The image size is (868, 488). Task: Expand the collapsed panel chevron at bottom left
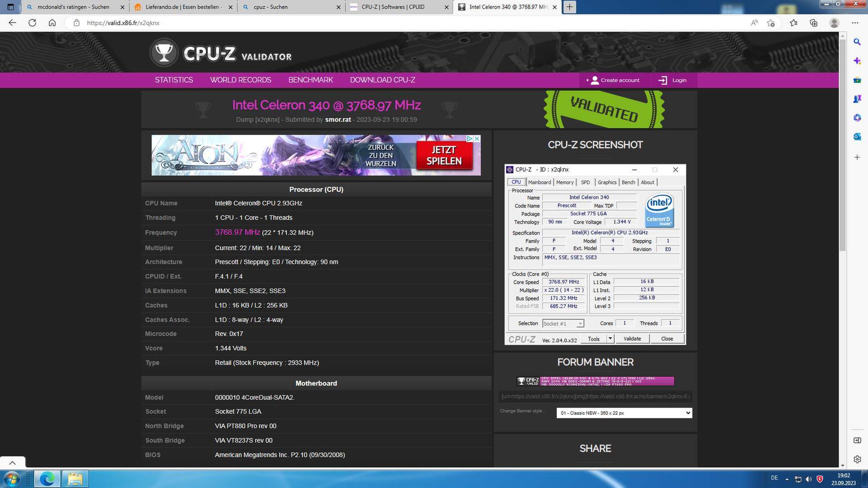[x=12, y=463]
